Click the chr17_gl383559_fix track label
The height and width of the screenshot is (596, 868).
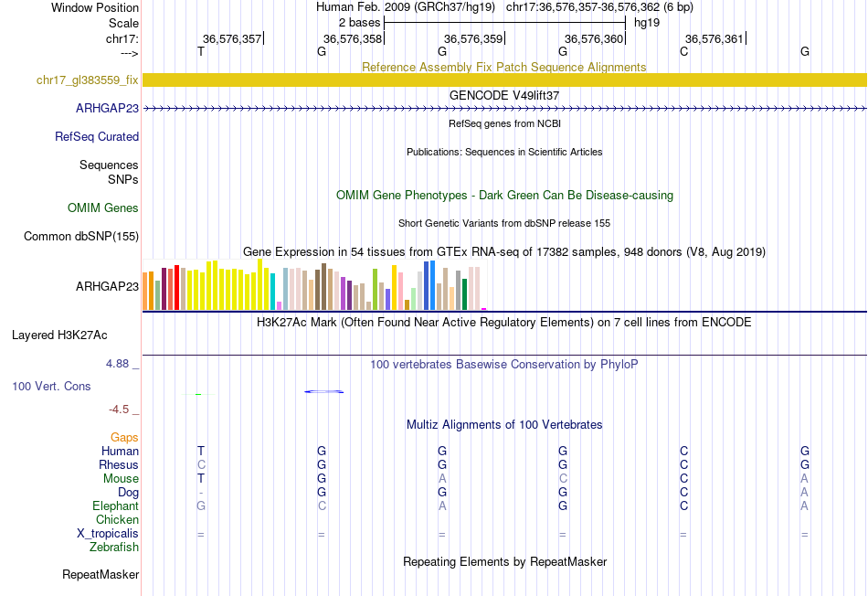87,80
